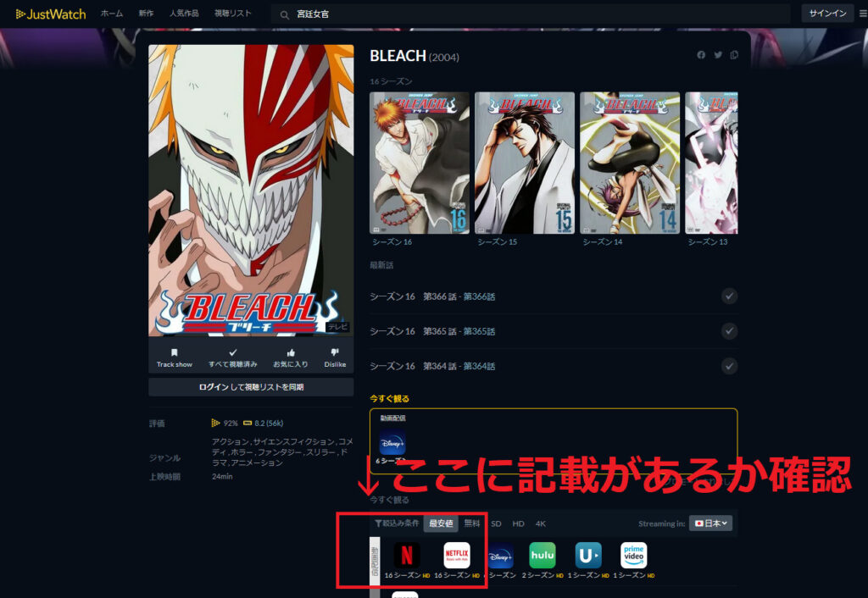Click the 24min runtime value
This screenshot has width=868, height=598.
tap(222, 476)
